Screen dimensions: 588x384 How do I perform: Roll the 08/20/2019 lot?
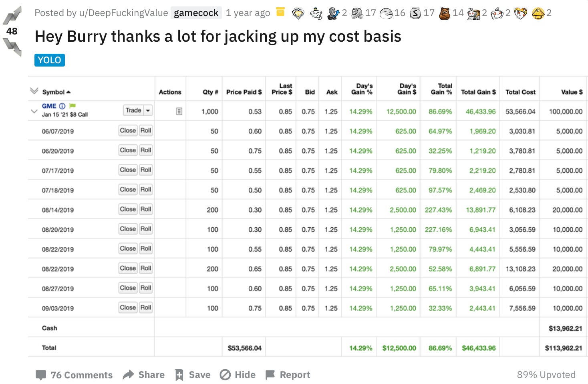(146, 228)
